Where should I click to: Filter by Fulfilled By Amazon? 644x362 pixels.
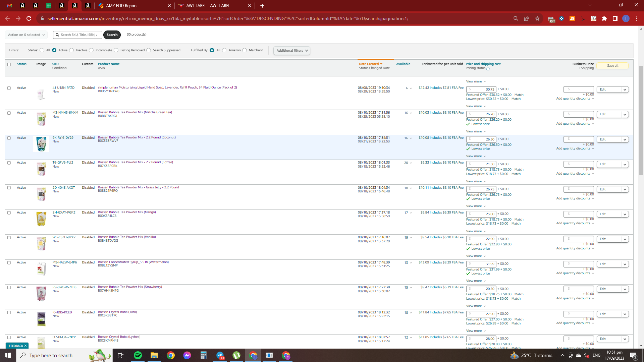click(224, 50)
